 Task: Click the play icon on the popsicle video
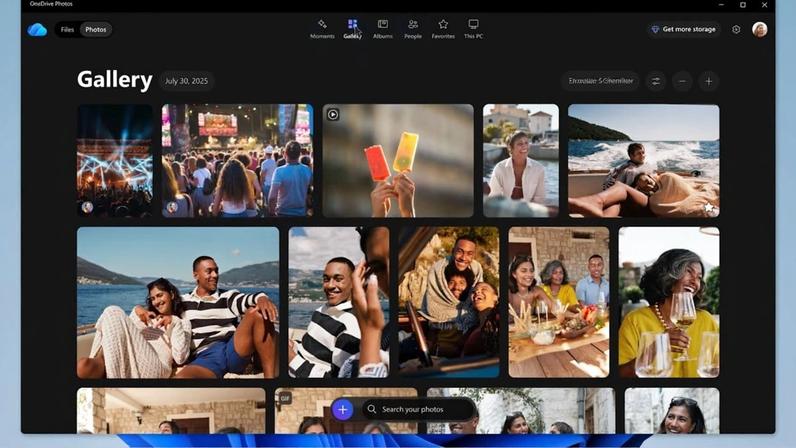(333, 115)
